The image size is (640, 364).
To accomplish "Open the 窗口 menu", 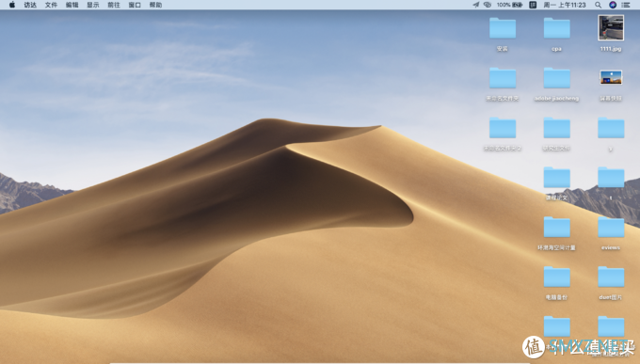I will point(135,5).
